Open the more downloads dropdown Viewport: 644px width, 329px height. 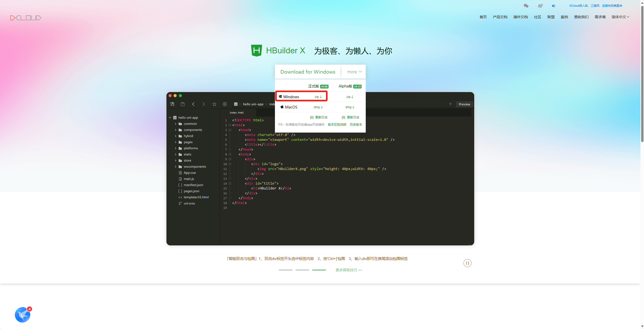[354, 72]
